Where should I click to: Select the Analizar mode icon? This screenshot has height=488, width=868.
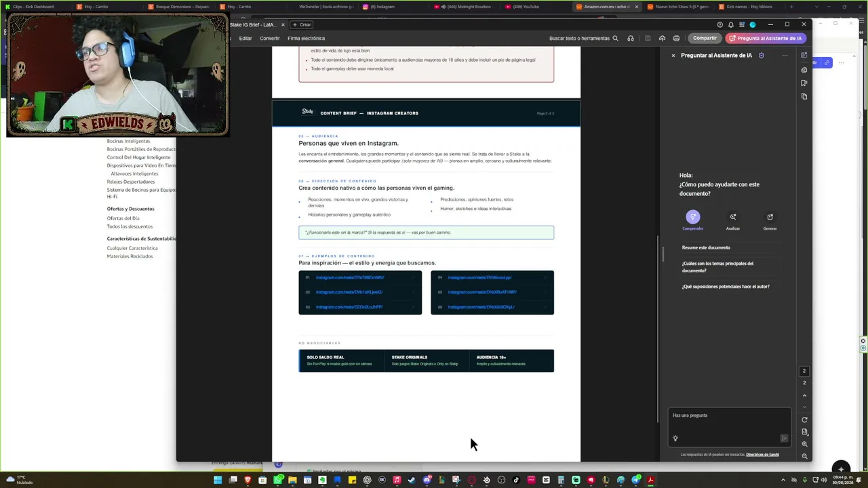pos(733,217)
